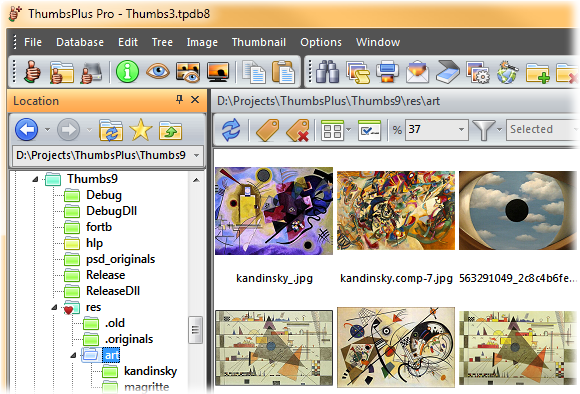The image size is (580, 394).
Task: Select the DebugDll folder
Action: point(111,211)
